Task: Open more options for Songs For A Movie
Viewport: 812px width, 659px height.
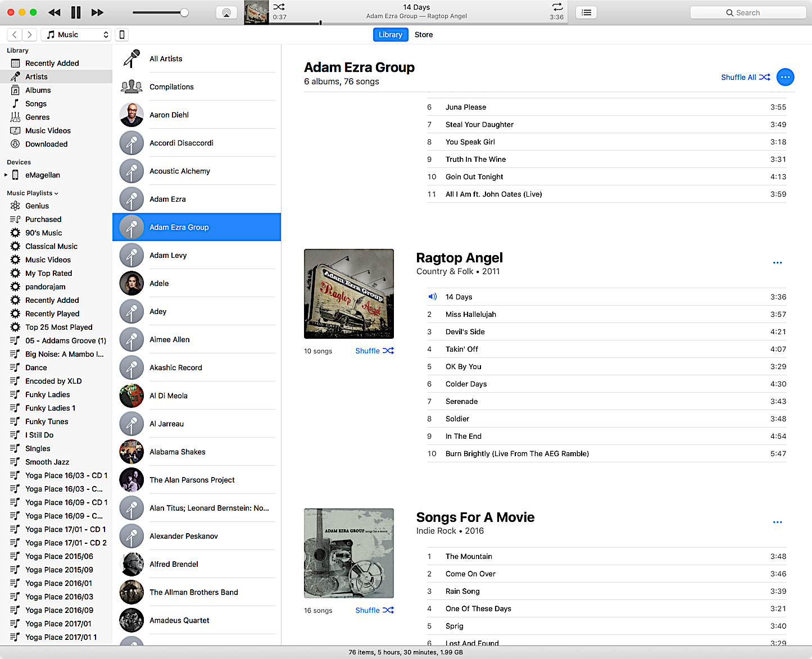Action: pos(778,522)
